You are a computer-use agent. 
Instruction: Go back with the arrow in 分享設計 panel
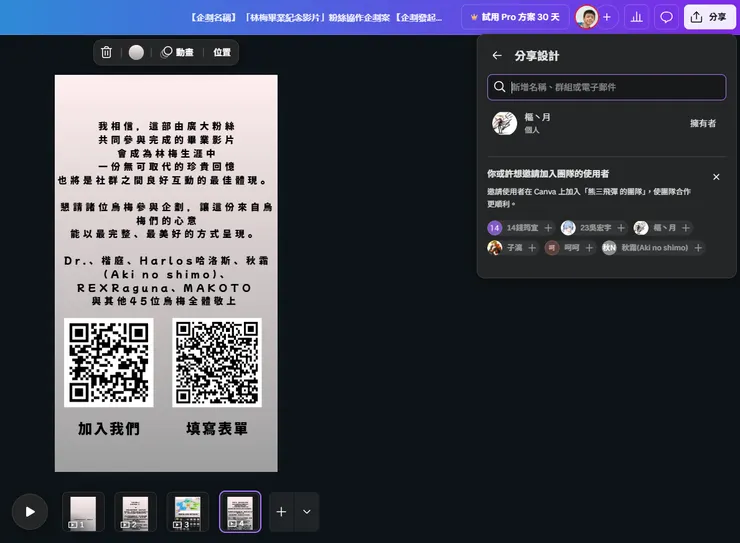pos(497,56)
